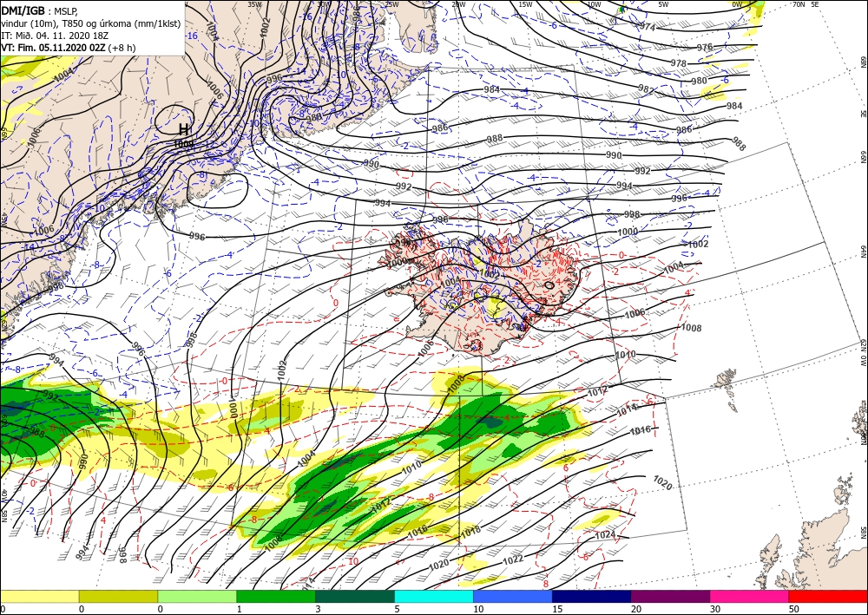The image size is (868, 615).
Task: Click the '5W' longitude label
Action: click(663, 4)
